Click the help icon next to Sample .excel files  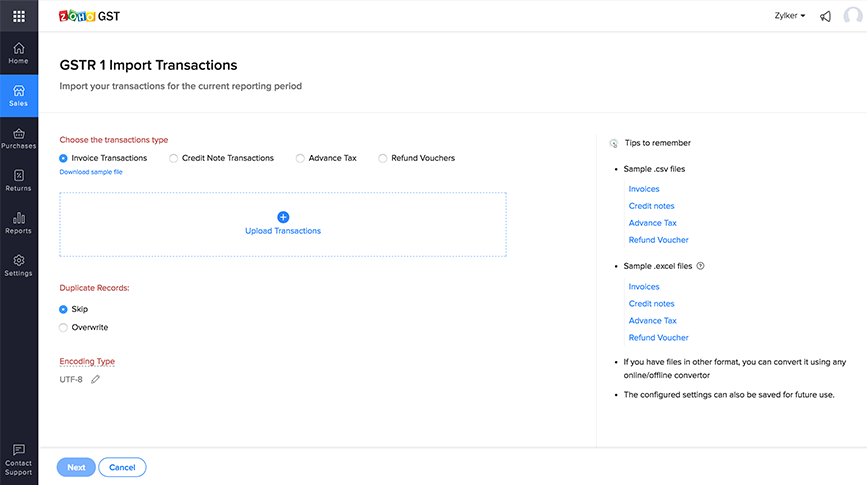click(700, 266)
